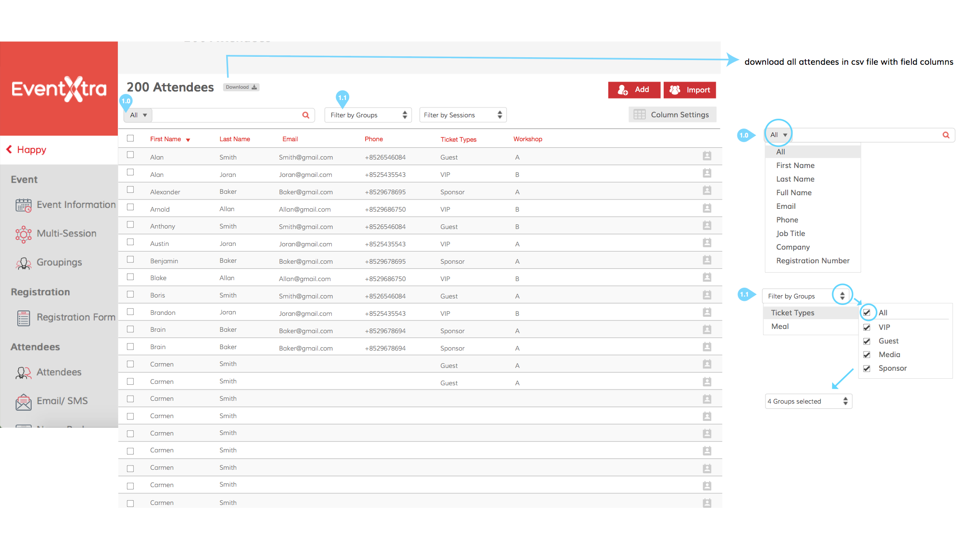The image size is (980, 550).
Task: Choose Email from search field list
Action: click(x=786, y=206)
